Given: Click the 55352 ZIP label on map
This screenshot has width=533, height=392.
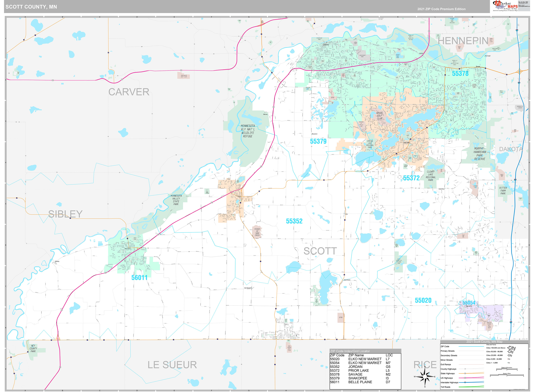Looking at the screenshot, I should (294, 221).
